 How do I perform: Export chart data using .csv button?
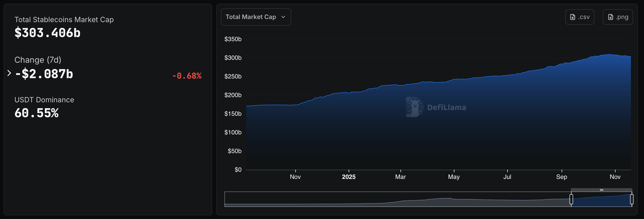(580, 17)
